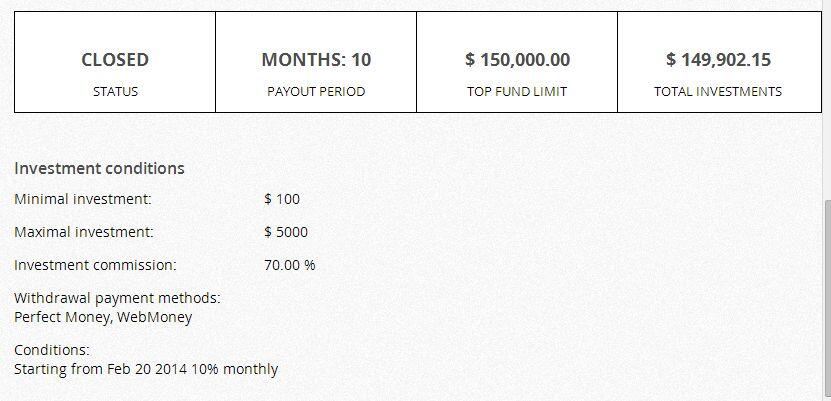This screenshot has height=401, width=831.
Task: Click the $ 150,000.00 fund limit amount
Action: click(517, 60)
